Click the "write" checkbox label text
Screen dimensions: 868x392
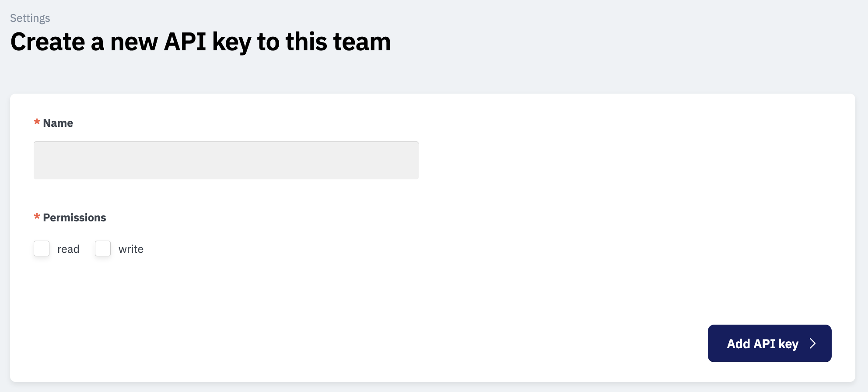click(131, 249)
